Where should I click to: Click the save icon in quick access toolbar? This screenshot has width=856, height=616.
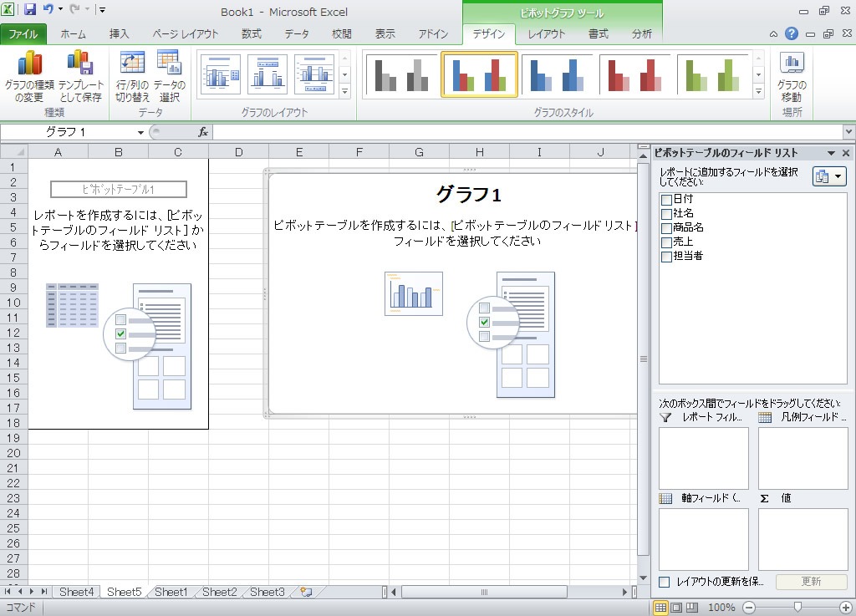[30, 11]
